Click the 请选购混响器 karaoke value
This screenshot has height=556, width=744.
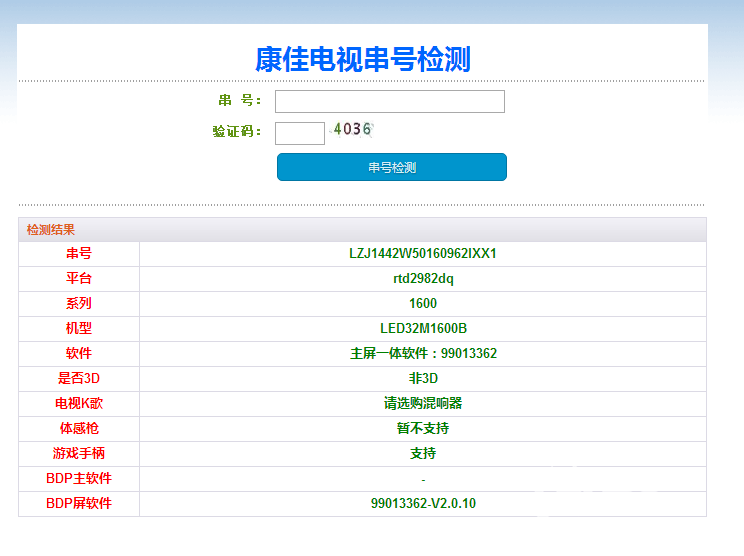pos(422,404)
